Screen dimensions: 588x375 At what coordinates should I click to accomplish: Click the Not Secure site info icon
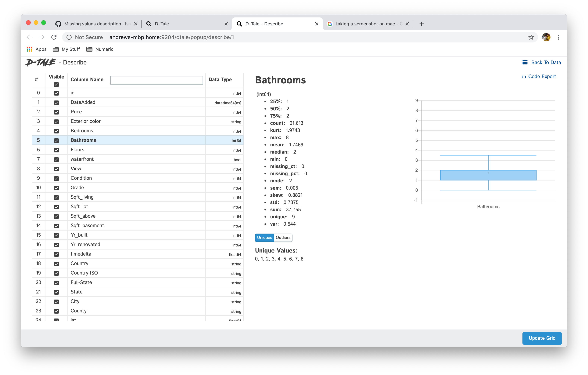coord(69,37)
